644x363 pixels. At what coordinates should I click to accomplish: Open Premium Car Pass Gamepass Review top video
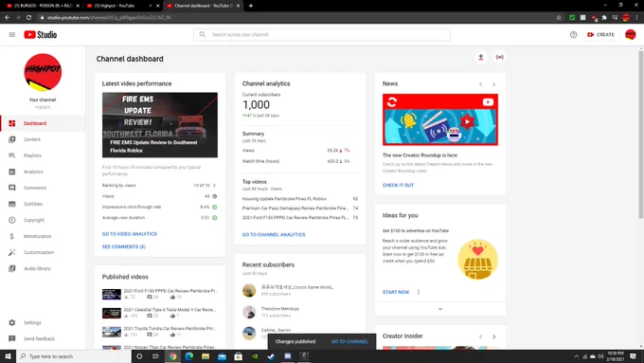pos(300,208)
